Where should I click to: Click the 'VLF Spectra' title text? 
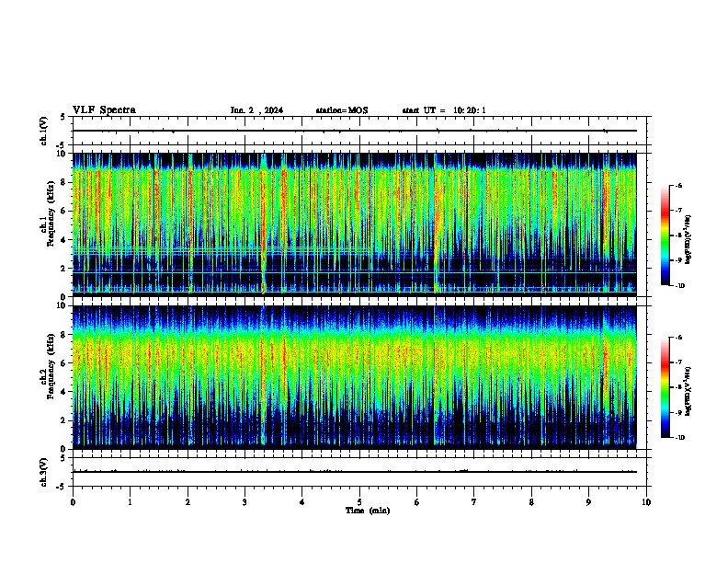click(104, 110)
